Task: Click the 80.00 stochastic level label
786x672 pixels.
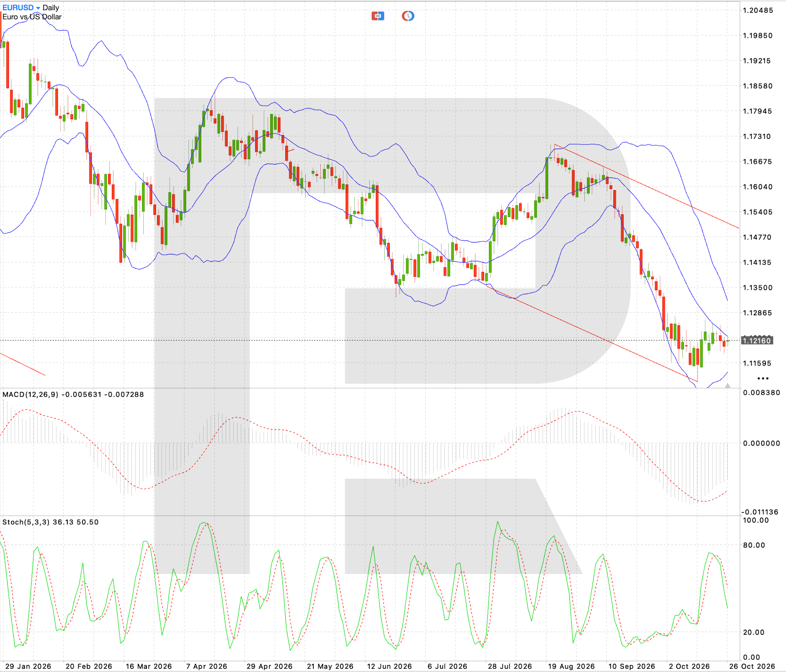Action: [754, 545]
